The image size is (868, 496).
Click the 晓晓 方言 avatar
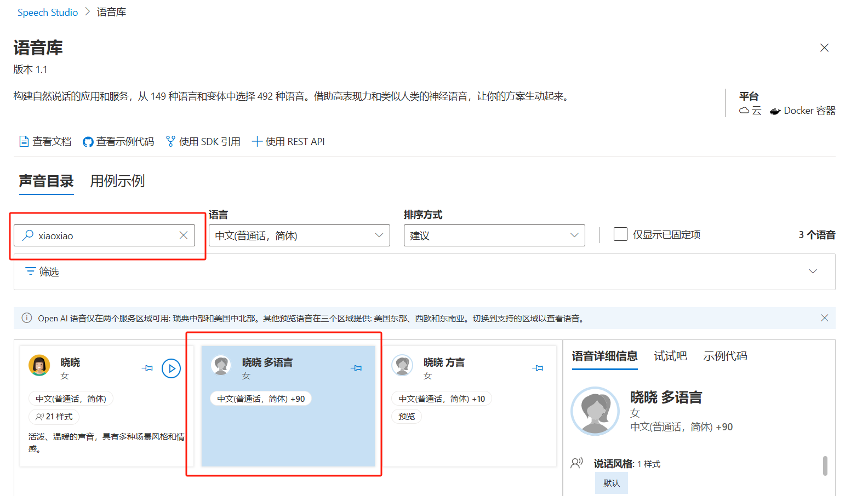[x=402, y=365]
